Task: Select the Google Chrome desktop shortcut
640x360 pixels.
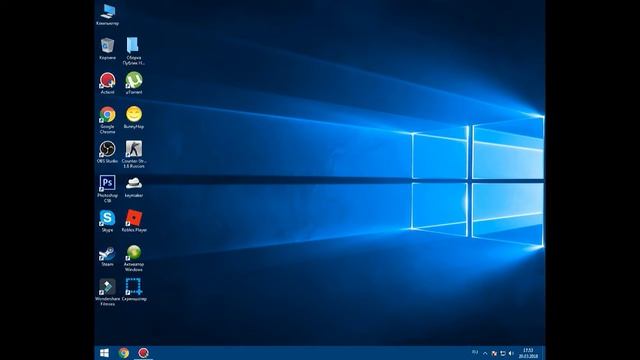Action: (x=107, y=120)
